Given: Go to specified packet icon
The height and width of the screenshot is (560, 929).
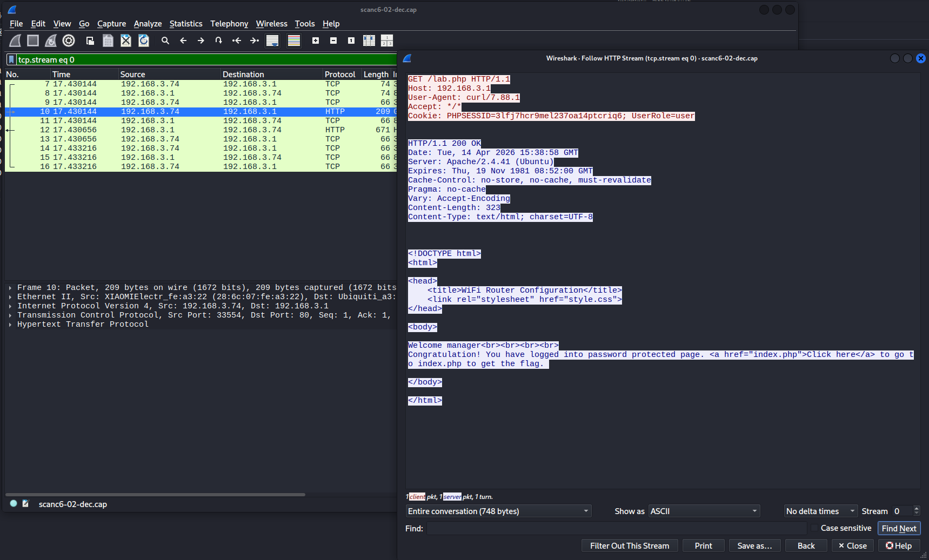Looking at the screenshot, I should click(219, 41).
